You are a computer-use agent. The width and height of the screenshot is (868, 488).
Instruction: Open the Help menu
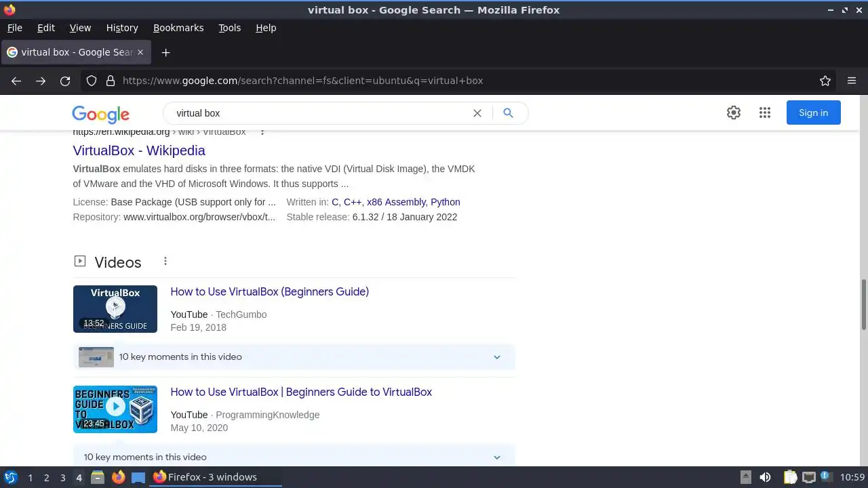pos(266,28)
